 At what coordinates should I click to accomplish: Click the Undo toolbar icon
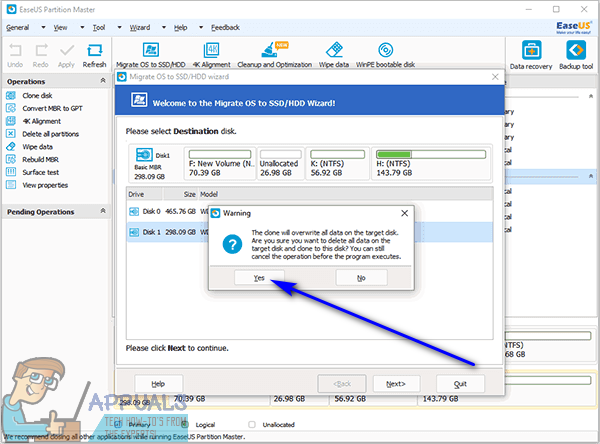[x=15, y=56]
